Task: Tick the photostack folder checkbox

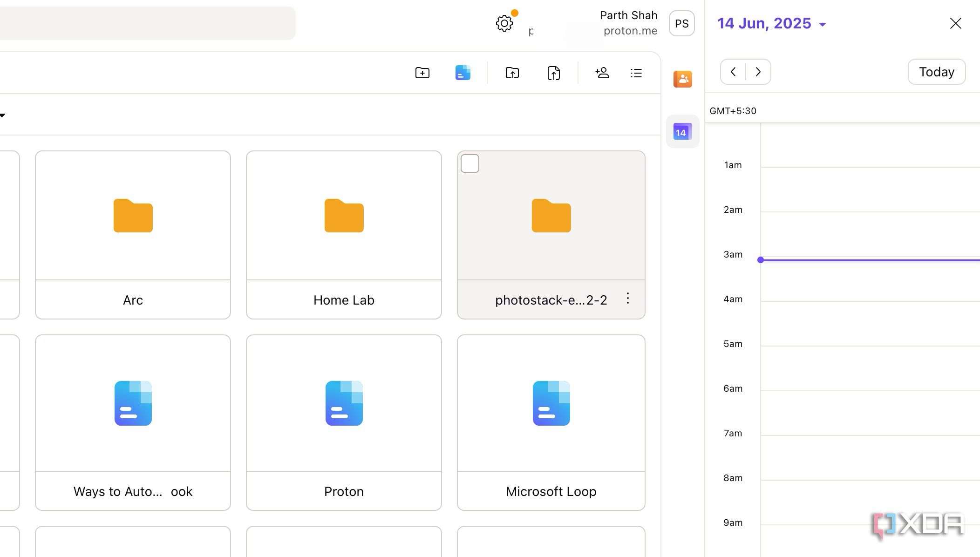Action: 470,163
